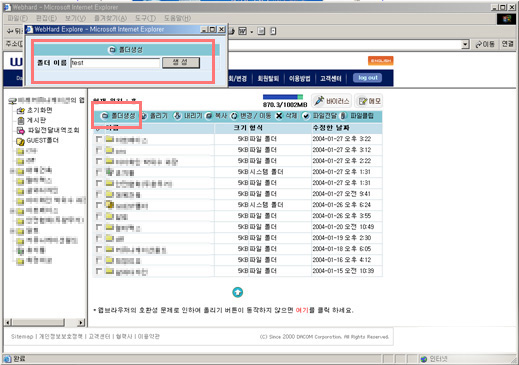Viewport: 519px width, 365px height.
Task: Click the 올리기 upload toolbar icon
Action: [144, 116]
